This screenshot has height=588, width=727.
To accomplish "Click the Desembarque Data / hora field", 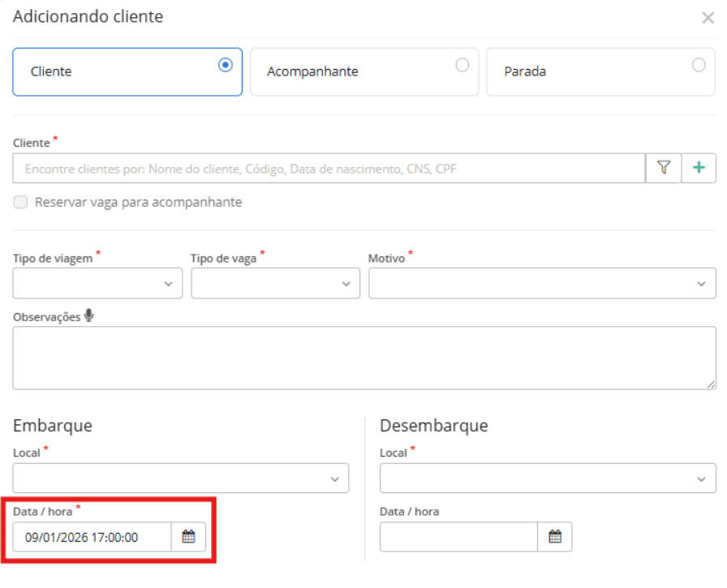I will pyautogui.click(x=458, y=537).
